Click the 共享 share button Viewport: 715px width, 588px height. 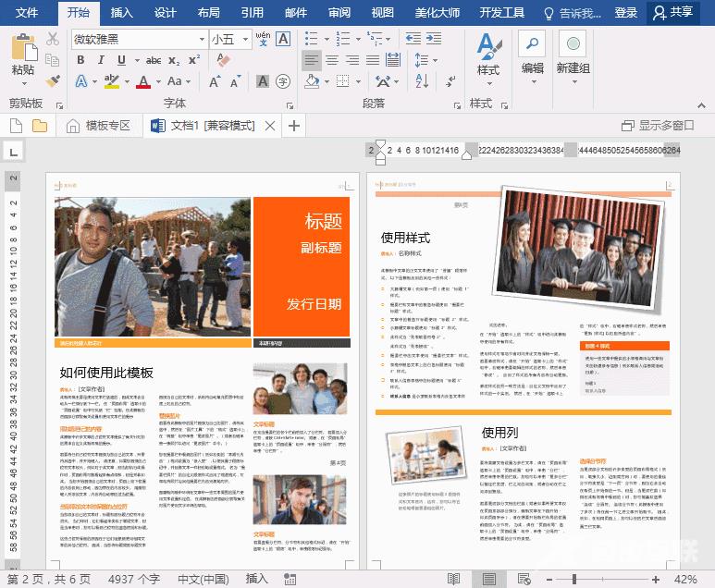[x=673, y=12]
